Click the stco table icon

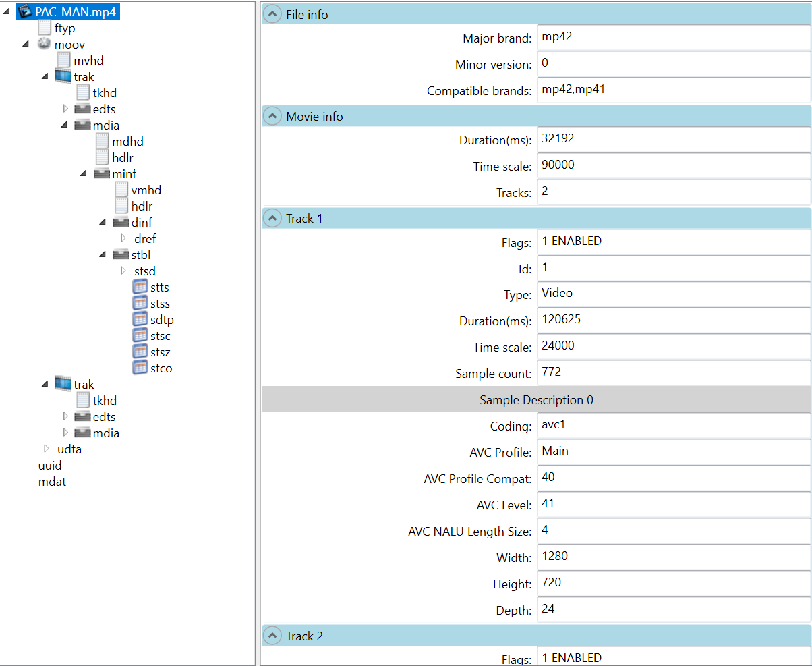(x=140, y=368)
